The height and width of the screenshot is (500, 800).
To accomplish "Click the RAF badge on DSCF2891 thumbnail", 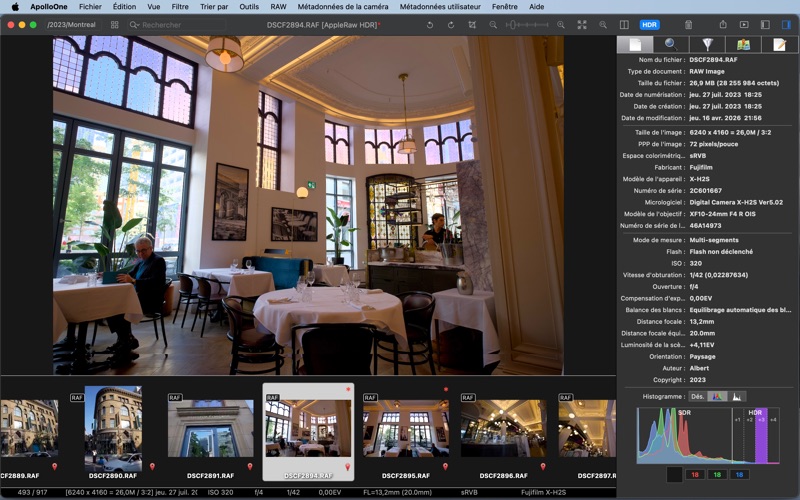I will [175, 397].
